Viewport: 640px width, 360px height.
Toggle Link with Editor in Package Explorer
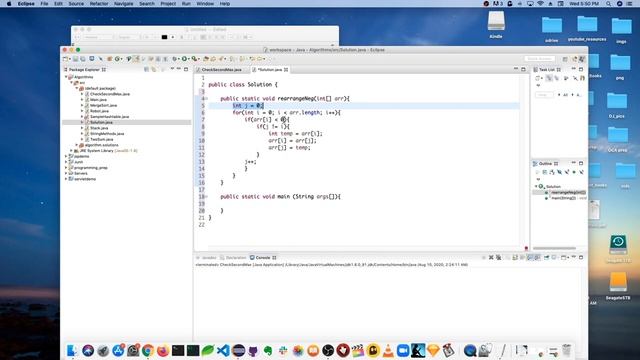(154, 69)
